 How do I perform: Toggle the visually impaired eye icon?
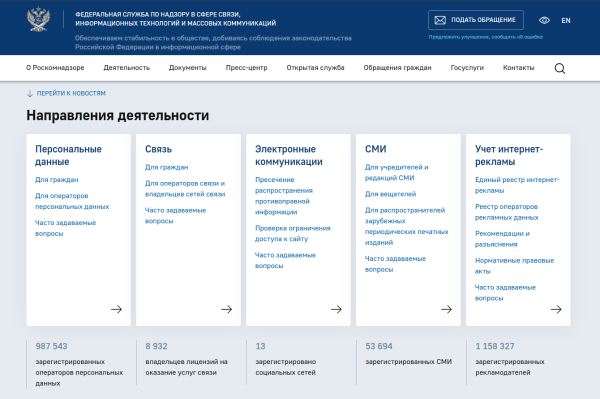544,20
